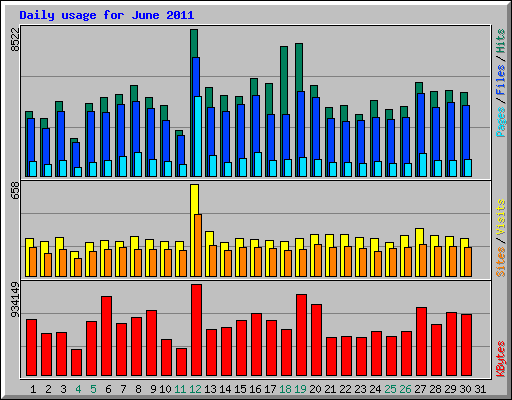Click the cyan pages bar for day 12
The image size is (512, 400).
(198, 137)
